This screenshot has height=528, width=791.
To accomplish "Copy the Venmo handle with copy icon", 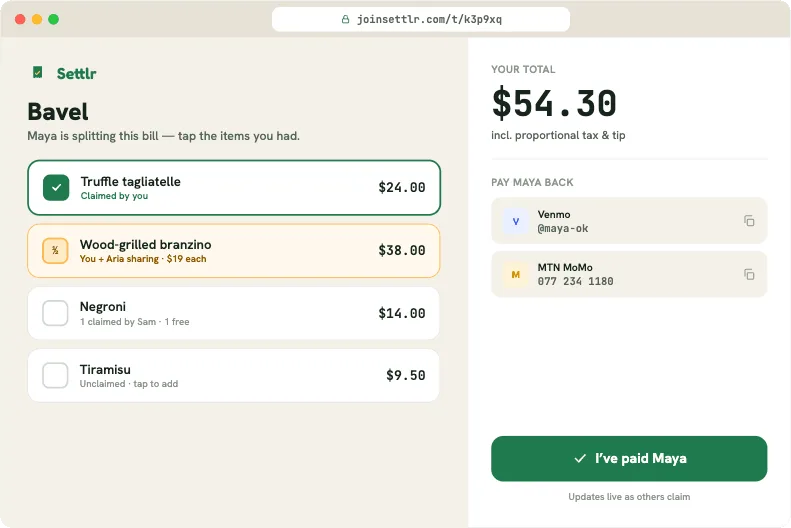I will pos(749,220).
